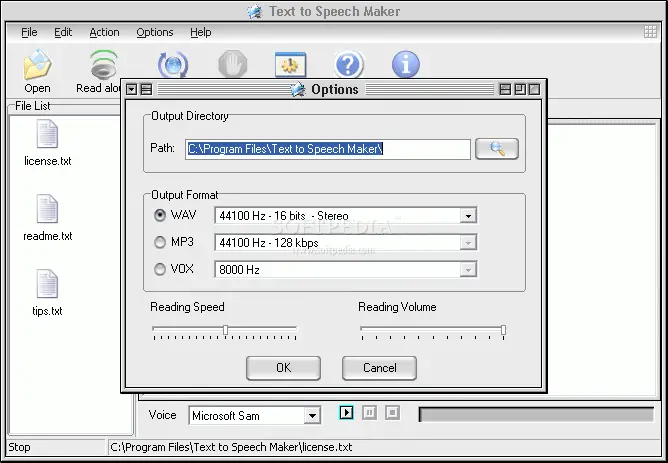
Task: Select the MP3 output format
Action: pyautogui.click(x=160, y=242)
